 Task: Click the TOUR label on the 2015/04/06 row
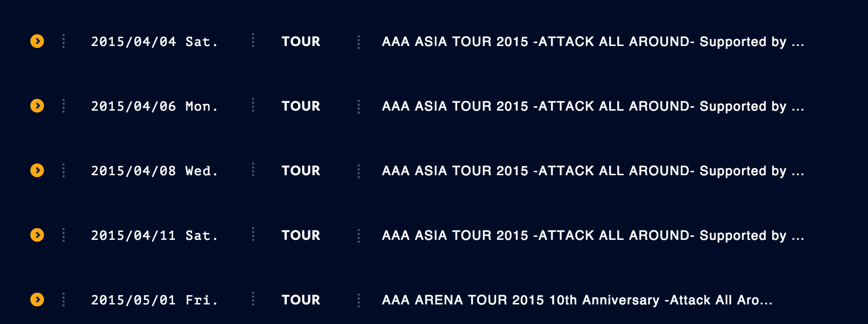pyautogui.click(x=301, y=106)
